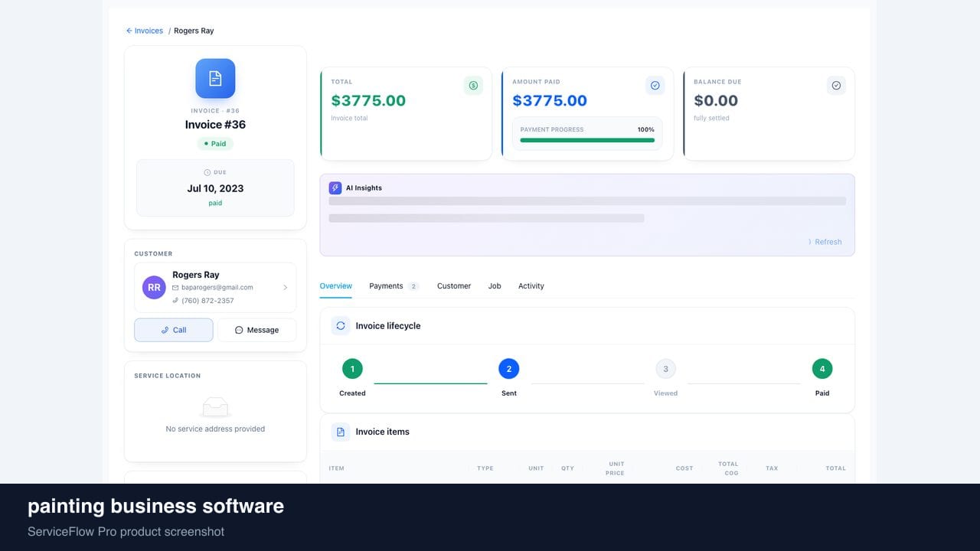Click the Payments count badge 2
Viewport: 980px width, 551px height.
click(x=413, y=286)
